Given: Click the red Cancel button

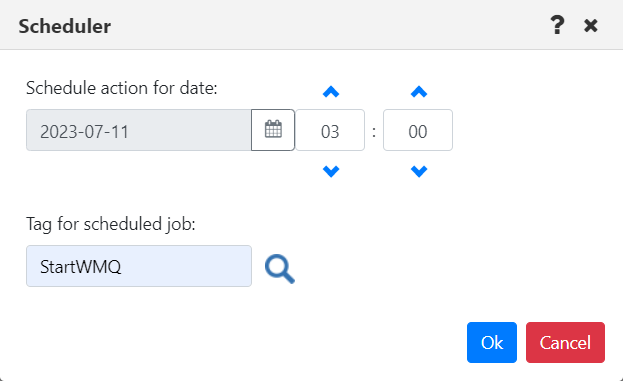Looking at the screenshot, I should click(565, 342).
